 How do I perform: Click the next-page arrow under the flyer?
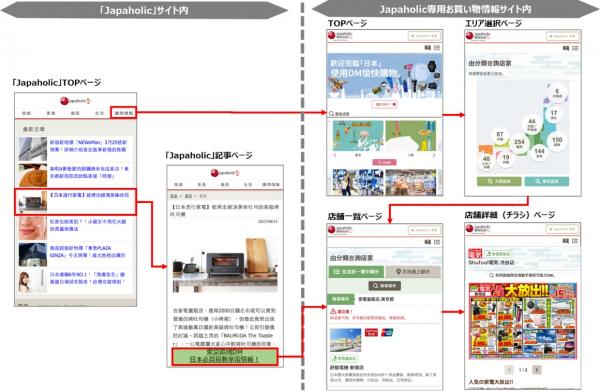pyautogui.click(x=537, y=370)
